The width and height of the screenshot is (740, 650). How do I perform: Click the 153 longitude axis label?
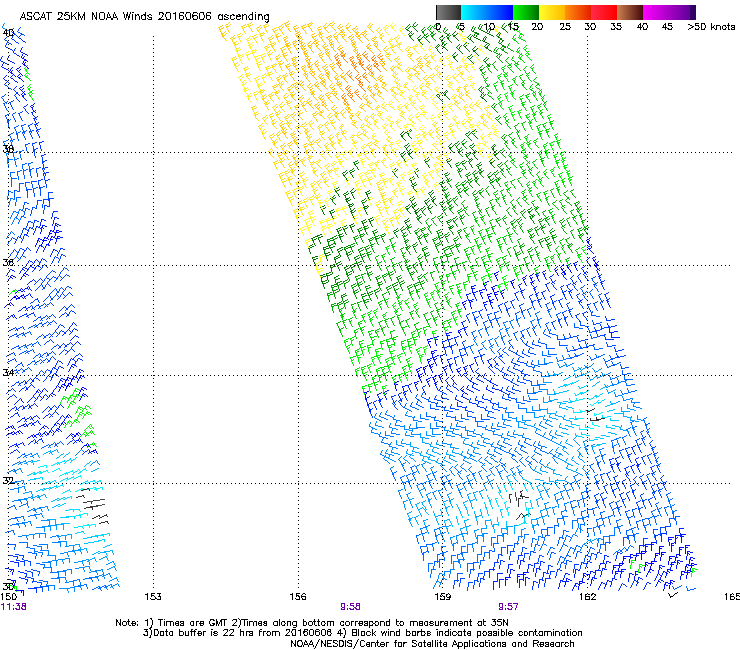click(153, 597)
